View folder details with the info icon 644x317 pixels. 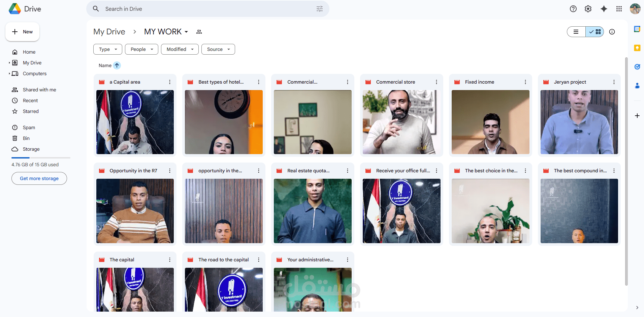(x=612, y=32)
